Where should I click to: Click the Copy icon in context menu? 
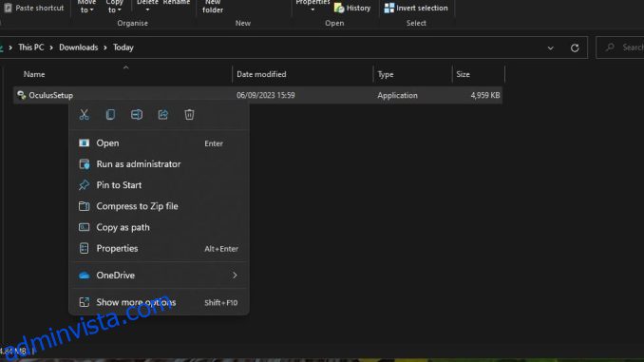(x=110, y=115)
